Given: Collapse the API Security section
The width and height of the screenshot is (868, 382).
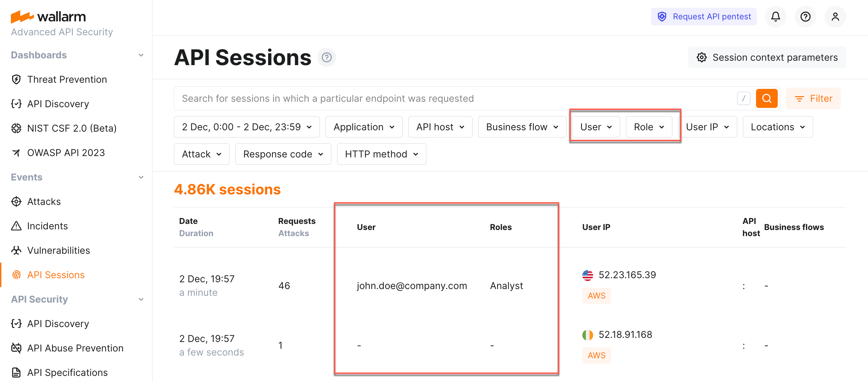Looking at the screenshot, I should (141, 299).
